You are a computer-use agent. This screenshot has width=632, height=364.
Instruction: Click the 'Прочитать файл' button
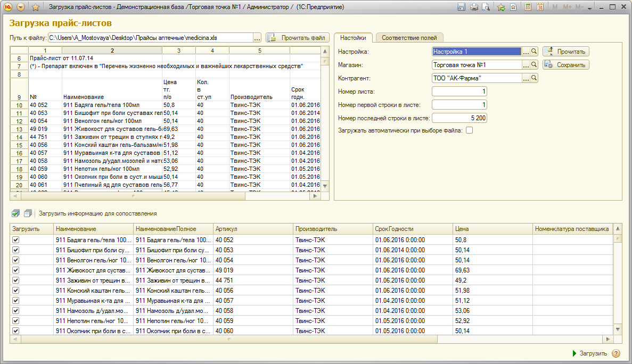pos(298,38)
